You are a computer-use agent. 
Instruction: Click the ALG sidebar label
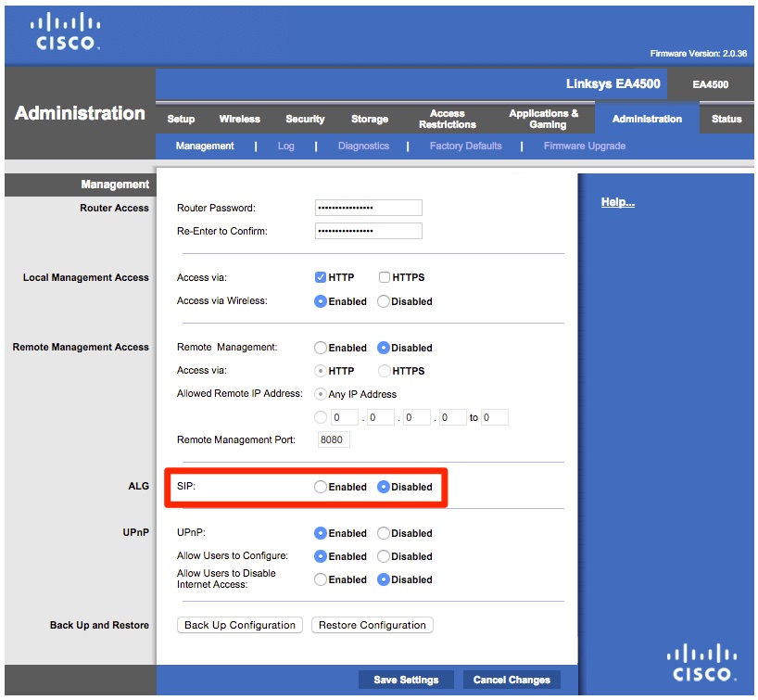pyautogui.click(x=138, y=486)
